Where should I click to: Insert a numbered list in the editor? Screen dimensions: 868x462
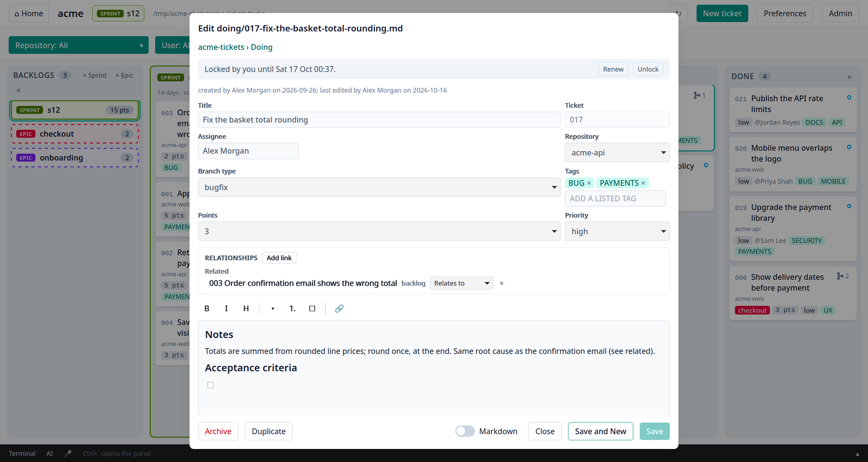292,309
